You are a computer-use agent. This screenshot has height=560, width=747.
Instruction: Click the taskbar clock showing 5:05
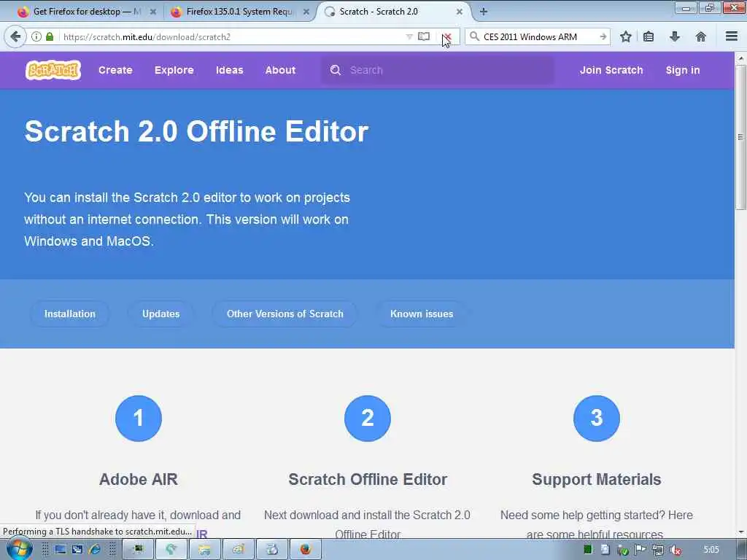[x=711, y=550]
